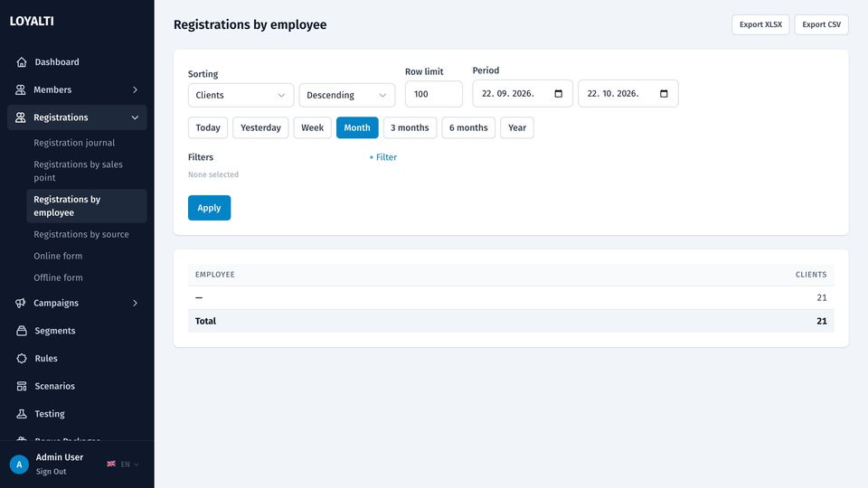The width and height of the screenshot is (868, 488).
Task: Select 6 months period preset
Action: pos(468,127)
